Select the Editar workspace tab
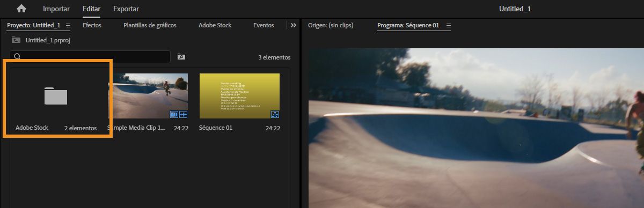 (x=91, y=9)
